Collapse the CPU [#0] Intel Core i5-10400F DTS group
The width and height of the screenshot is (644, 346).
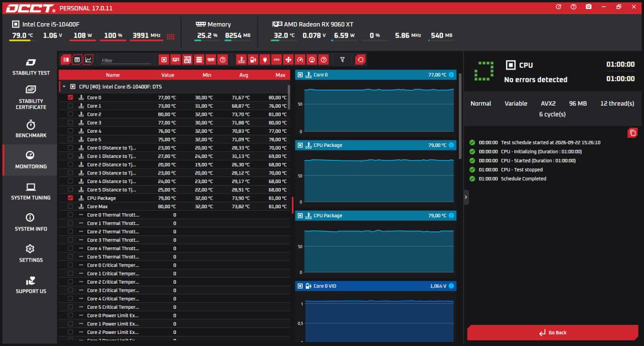tap(64, 86)
